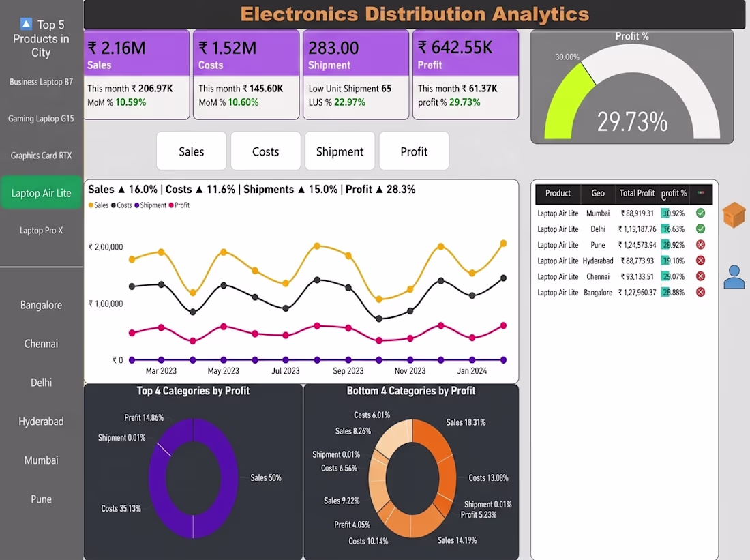Click the Costs 35.13% donut label
Image resolution: width=750 pixels, height=560 pixels.
121,508
